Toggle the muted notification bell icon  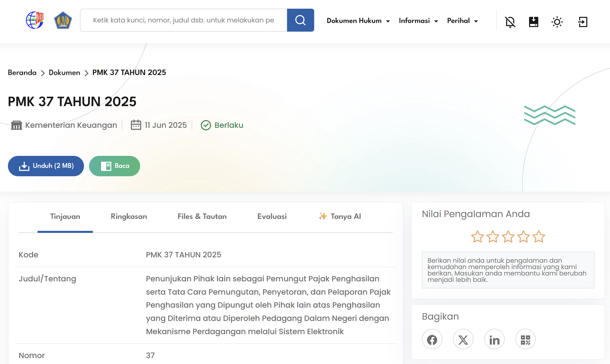[x=510, y=22]
